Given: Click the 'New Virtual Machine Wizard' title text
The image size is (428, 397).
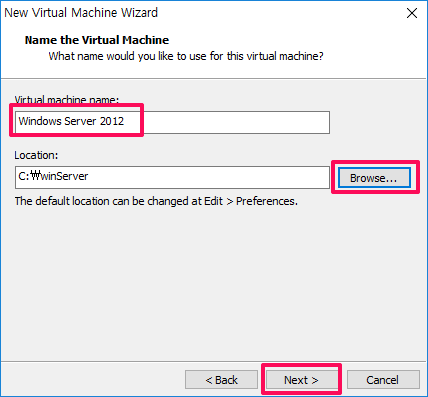Looking at the screenshot, I should [81, 13].
